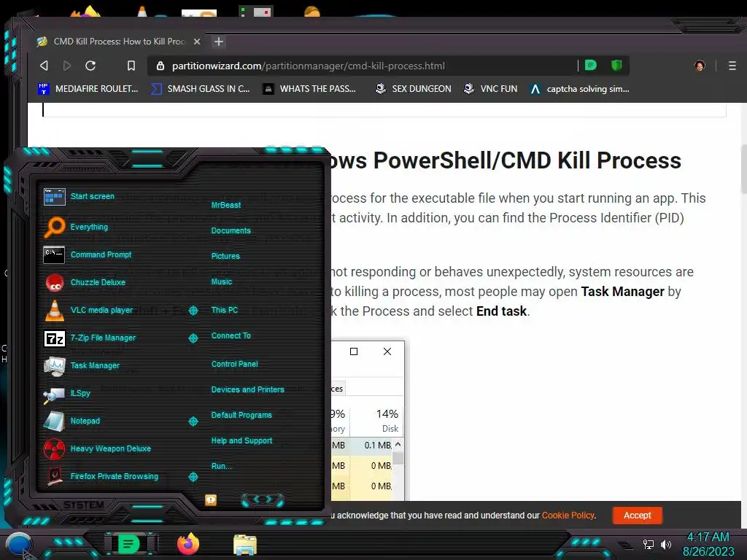Screen dimensions: 747x560
Task: Accept the cookie policy banner
Action: (637, 516)
